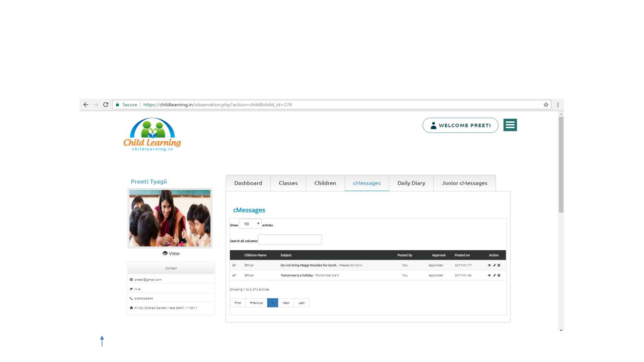Click the thumbs-up icon on the Maggi Noodles row

234,265
